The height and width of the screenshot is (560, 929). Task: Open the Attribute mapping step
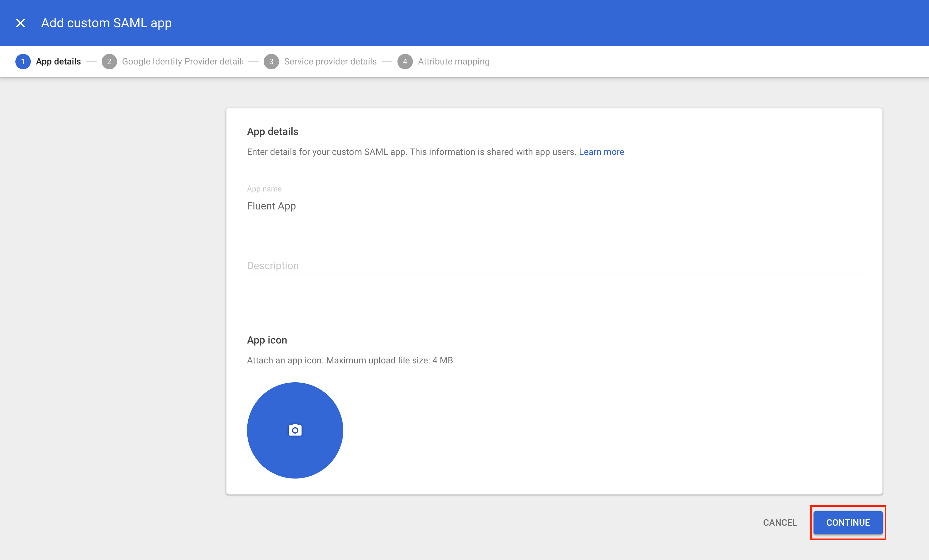coord(453,62)
